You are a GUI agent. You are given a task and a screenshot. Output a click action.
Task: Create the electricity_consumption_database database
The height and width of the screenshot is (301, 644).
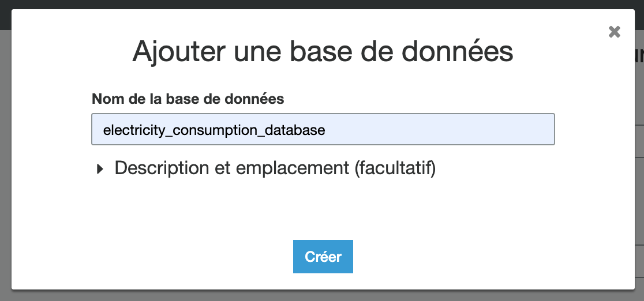pos(323,257)
